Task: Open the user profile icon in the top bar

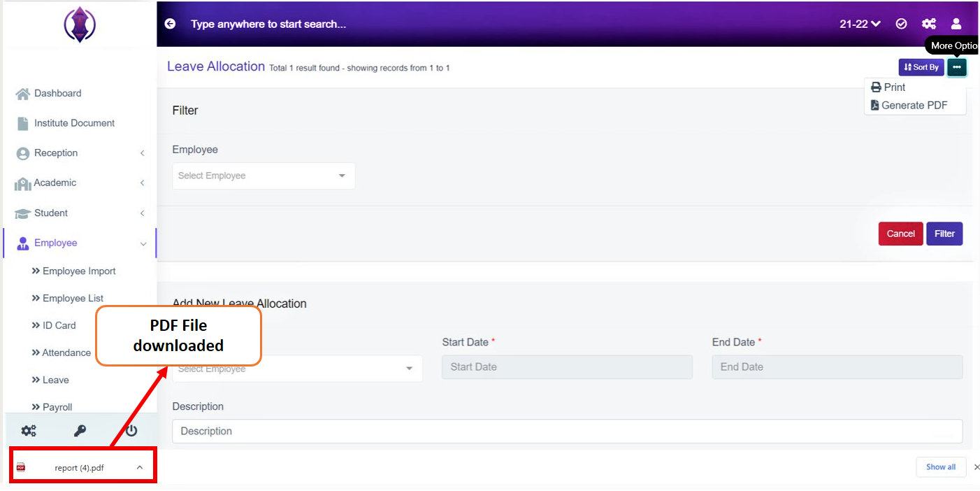Action: (x=956, y=24)
